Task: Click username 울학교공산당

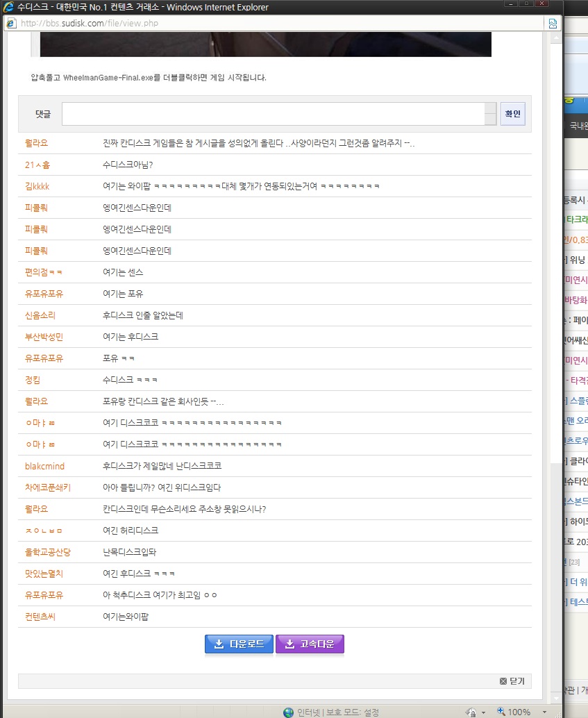Action: tap(48, 552)
